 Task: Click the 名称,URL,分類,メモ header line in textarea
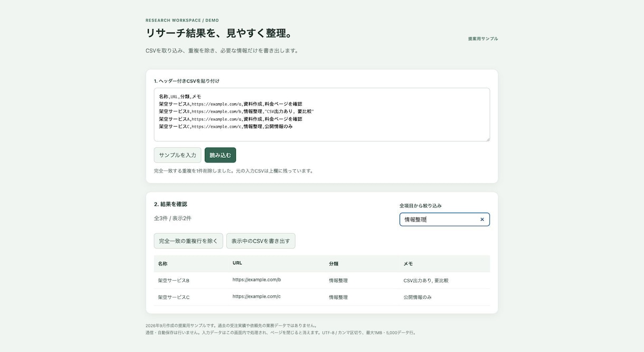[180, 97]
